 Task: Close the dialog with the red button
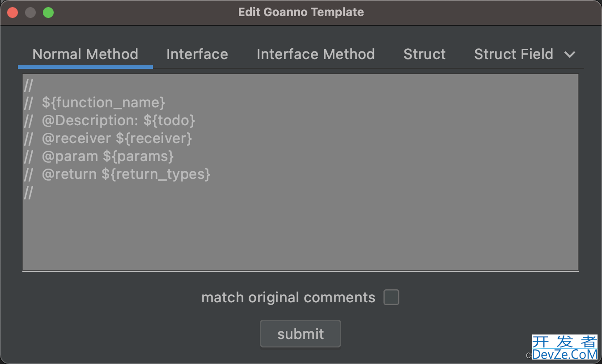(13, 13)
